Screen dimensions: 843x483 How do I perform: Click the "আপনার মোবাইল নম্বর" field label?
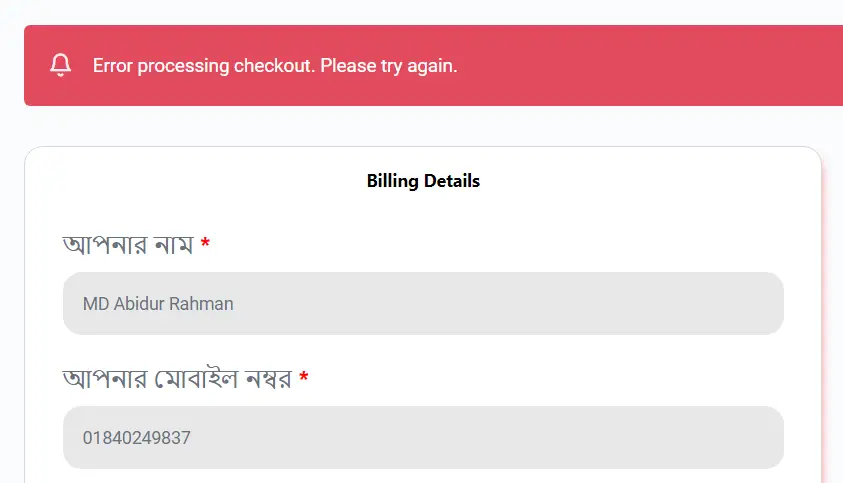pos(176,379)
